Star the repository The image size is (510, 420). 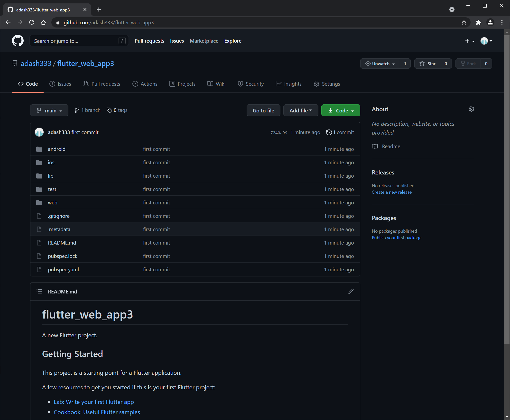click(427, 64)
